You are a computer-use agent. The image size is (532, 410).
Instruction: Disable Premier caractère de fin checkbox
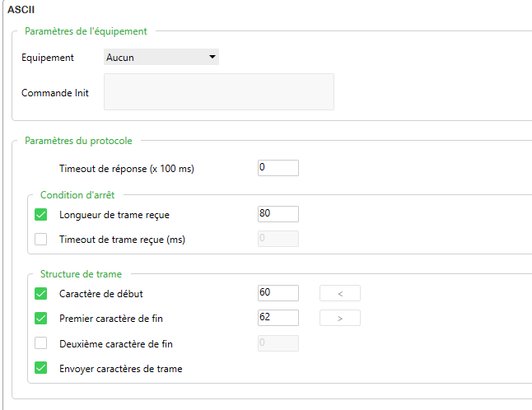point(41,318)
